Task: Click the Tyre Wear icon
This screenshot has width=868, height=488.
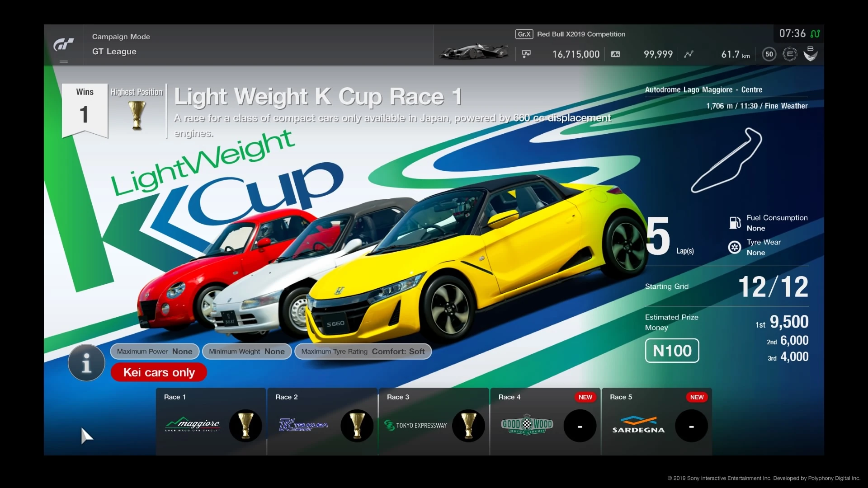Action: coord(735,247)
